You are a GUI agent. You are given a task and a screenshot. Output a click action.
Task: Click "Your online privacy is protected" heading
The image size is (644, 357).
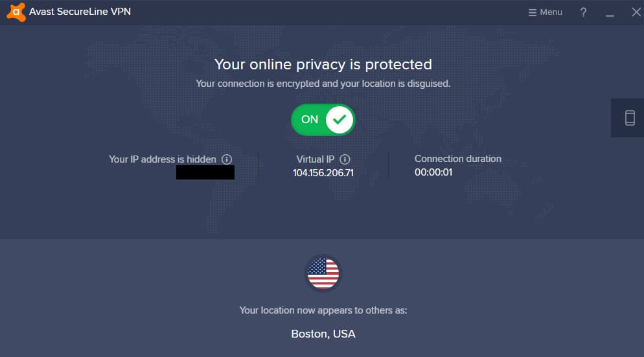(x=323, y=65)
